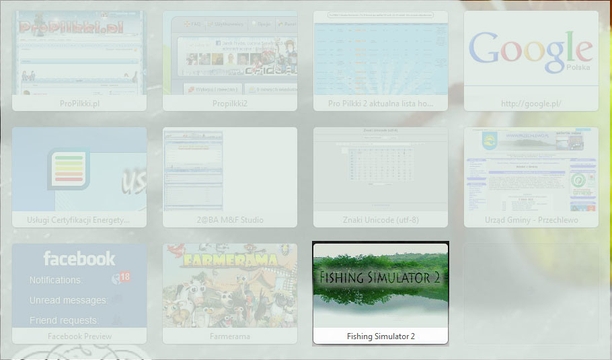The image size is (612, 360).
Task: Click the Usługi Certyfikacji Energety... caption
Action: [78, 220]
